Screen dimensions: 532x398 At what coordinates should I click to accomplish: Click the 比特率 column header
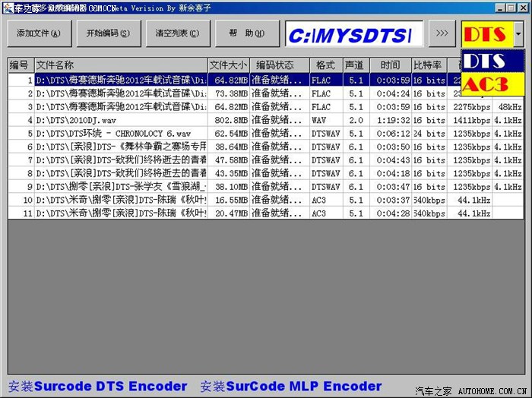pos(429,65)
